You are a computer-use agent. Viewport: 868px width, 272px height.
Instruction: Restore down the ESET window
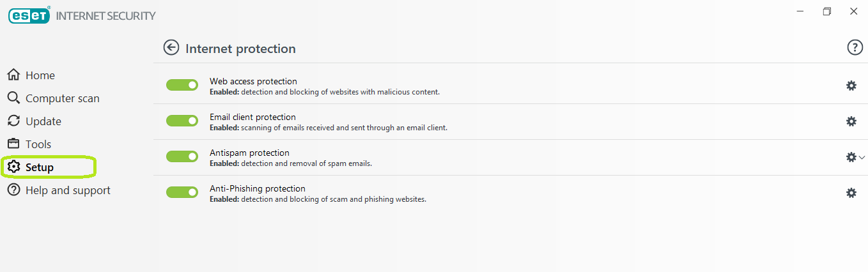pyautogui.click(x=827, y=11)
